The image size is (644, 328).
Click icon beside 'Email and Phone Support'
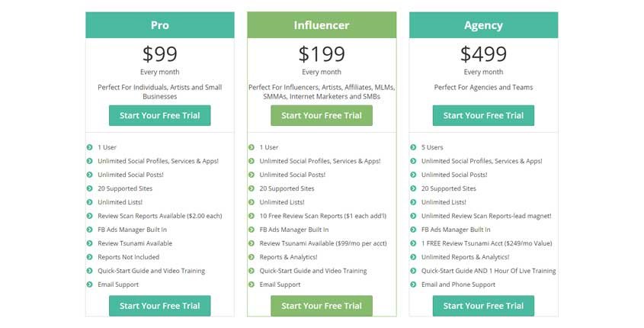[x=413, y=285]
